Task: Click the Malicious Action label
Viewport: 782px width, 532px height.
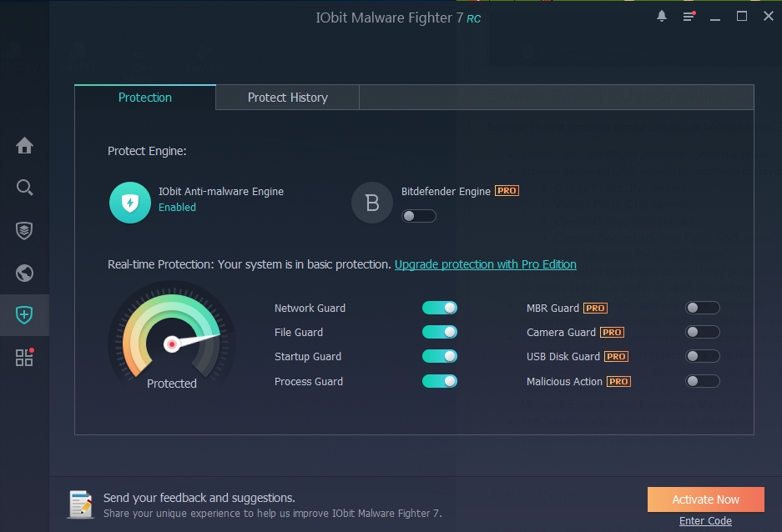Action: pos(564,382)
